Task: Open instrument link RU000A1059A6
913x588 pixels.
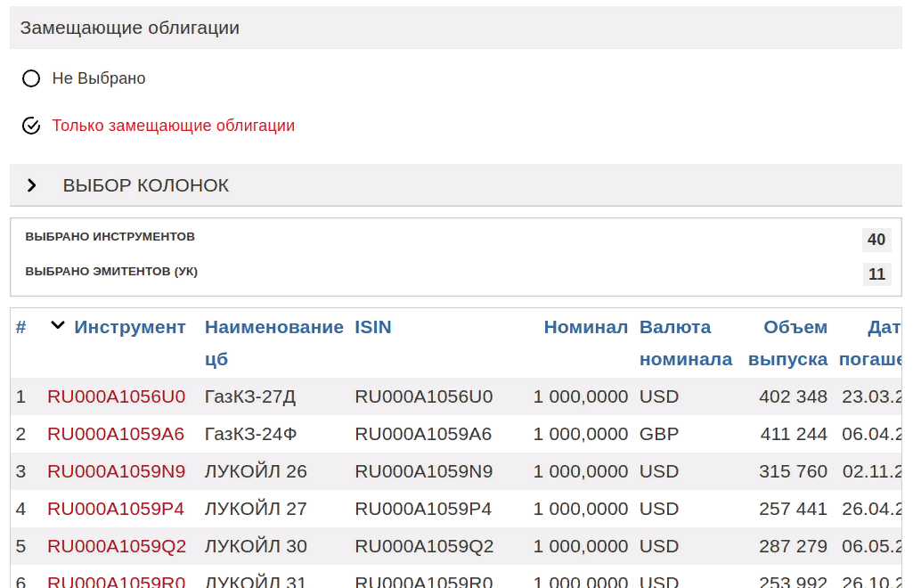Action: pos(116,434)
